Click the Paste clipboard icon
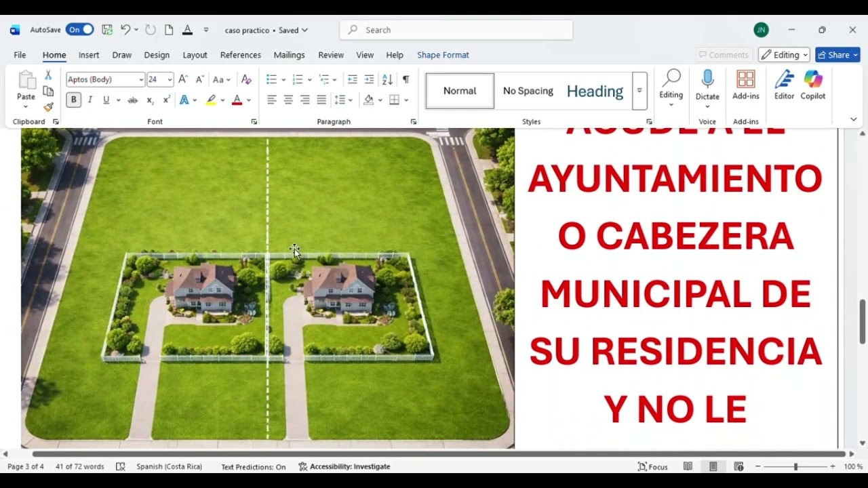 click(x=26, y=81)
